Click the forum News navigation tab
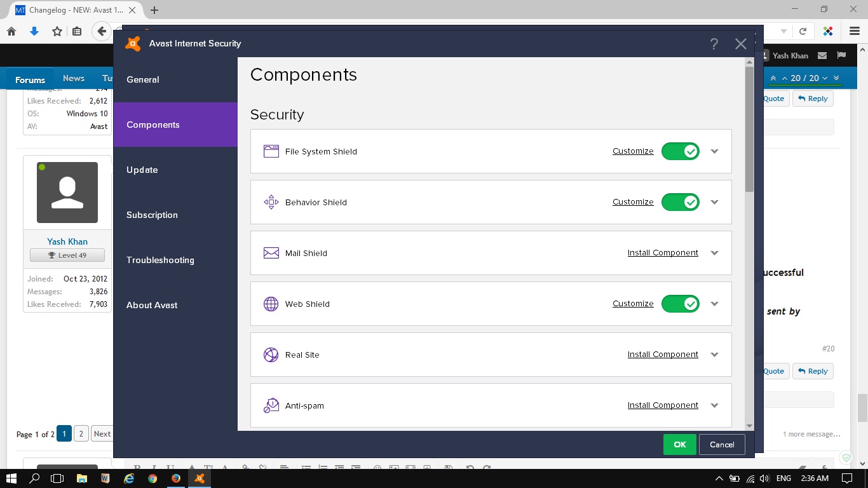Viewport: 868px width, 488px height. tap(74, 78)
